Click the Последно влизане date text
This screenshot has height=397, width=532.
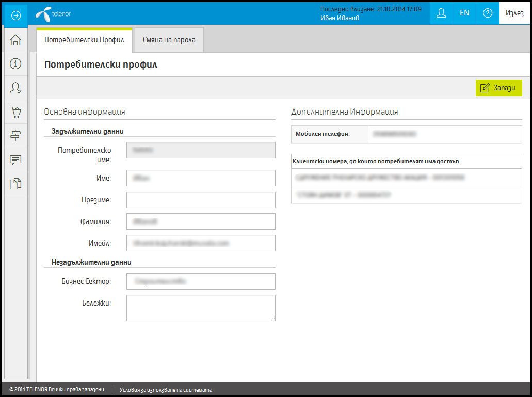coord(371,9)
